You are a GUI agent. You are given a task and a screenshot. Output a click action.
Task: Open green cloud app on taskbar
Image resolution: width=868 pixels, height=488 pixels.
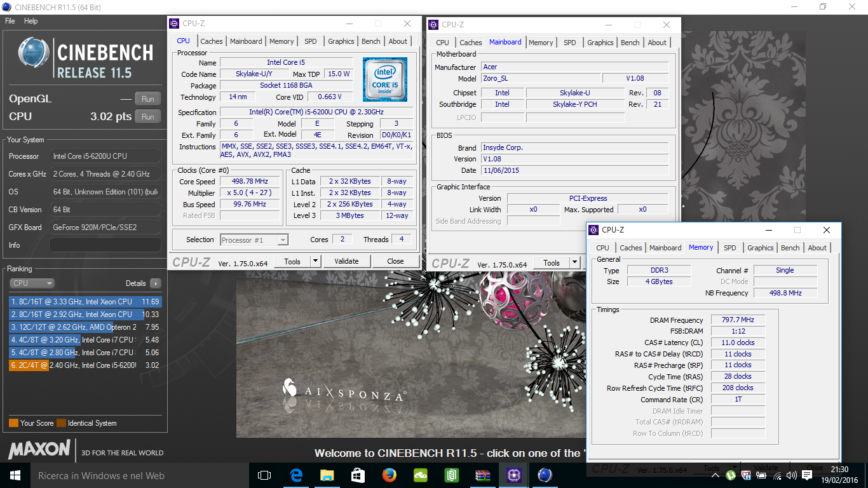click(x=420, y=475)
